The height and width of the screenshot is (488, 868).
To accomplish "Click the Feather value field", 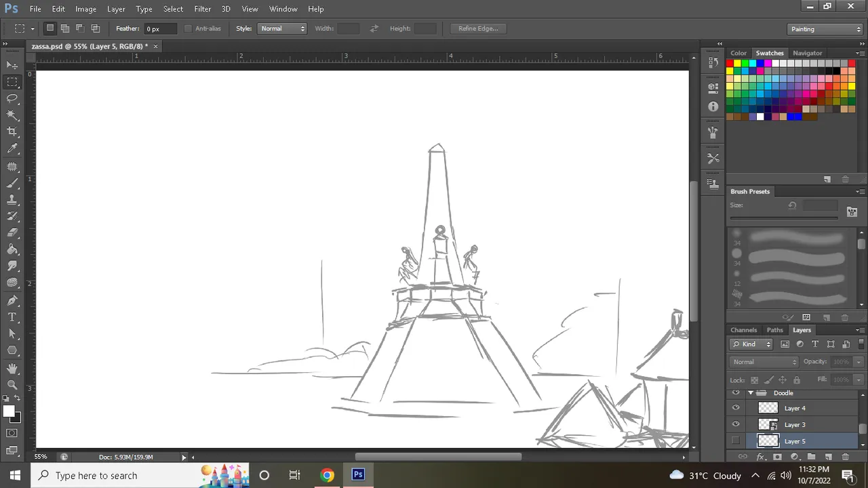I will click(161, 28).
